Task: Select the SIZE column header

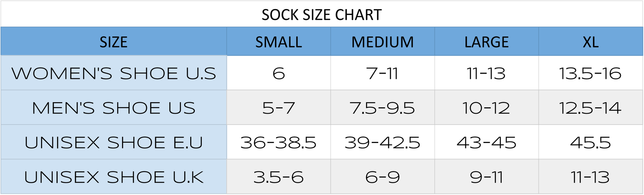Action: pyautogui.click(x=114, y=42)
